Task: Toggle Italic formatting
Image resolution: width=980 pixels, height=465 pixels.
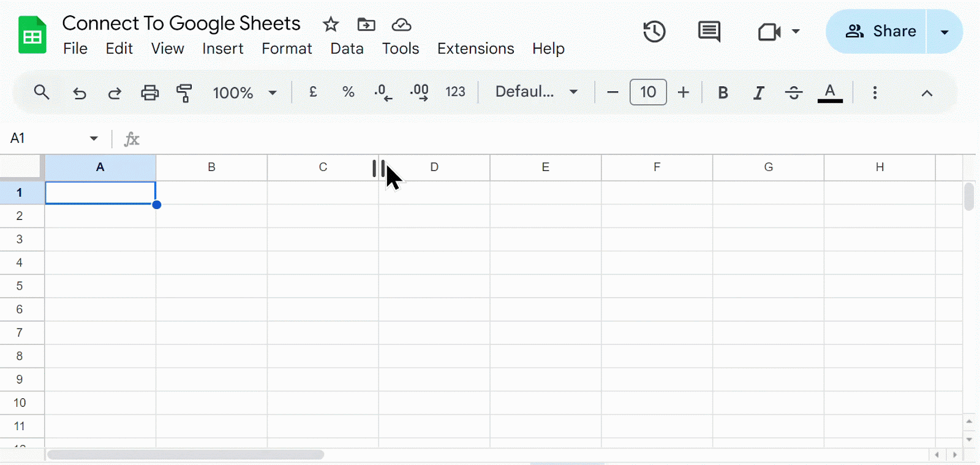Action: click(758, 93)
